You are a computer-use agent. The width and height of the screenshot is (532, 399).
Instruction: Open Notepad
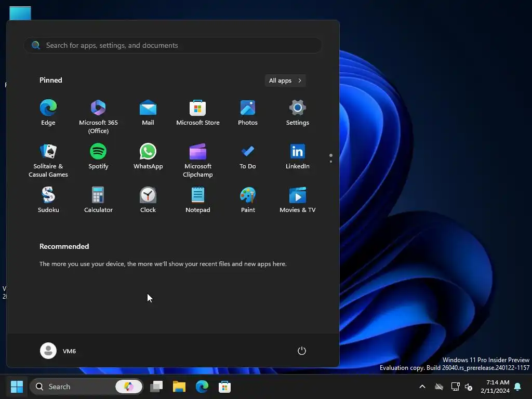[x=198, y=200]
